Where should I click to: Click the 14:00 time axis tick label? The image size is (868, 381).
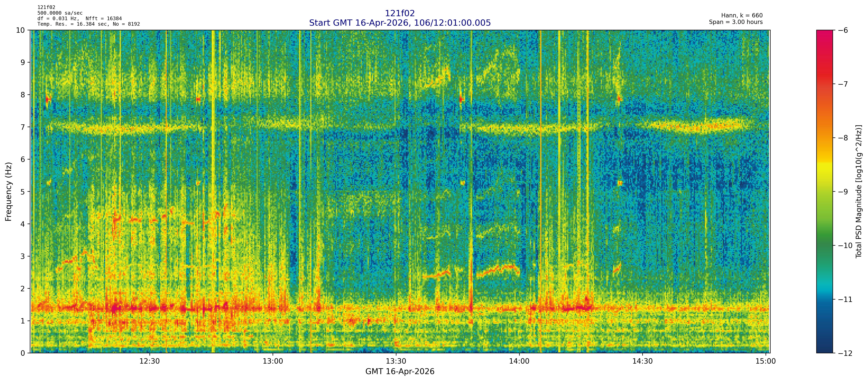pyautogui.click(x=519, y=362)
